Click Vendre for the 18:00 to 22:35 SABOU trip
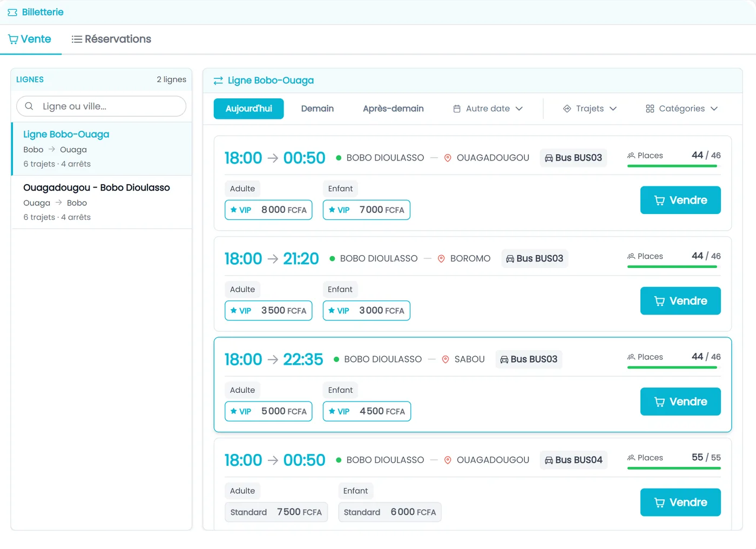Viewport: 756px width, 549px height. tap(680, 401)
